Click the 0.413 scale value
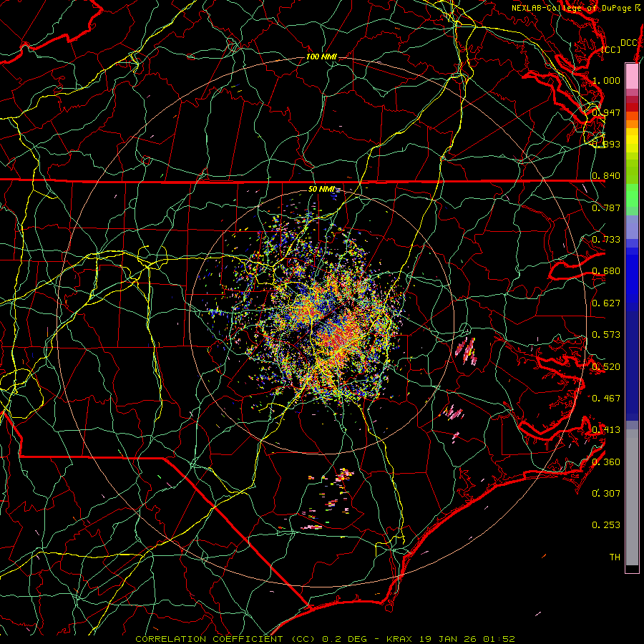The height and width of the screenshot is (644, 644). (x=606, y=430)
